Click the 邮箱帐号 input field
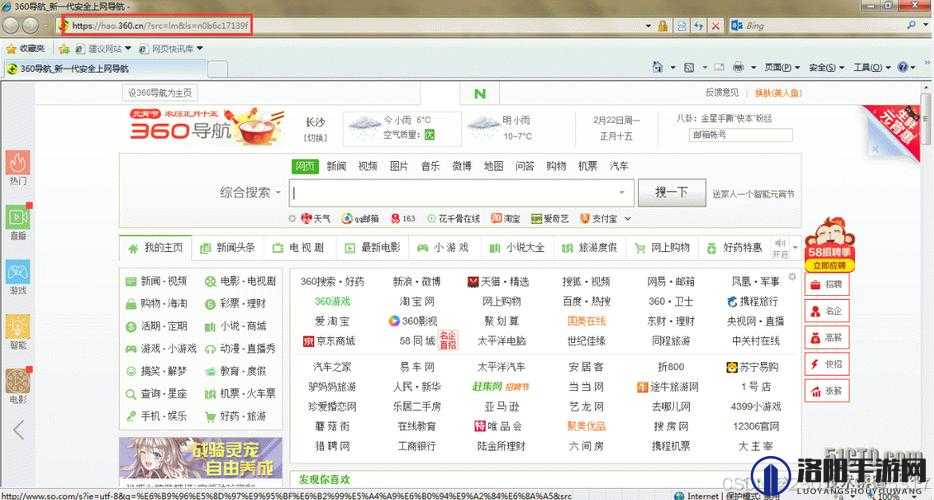The width and height of the screenshot is (934, 500). [740, 135]
